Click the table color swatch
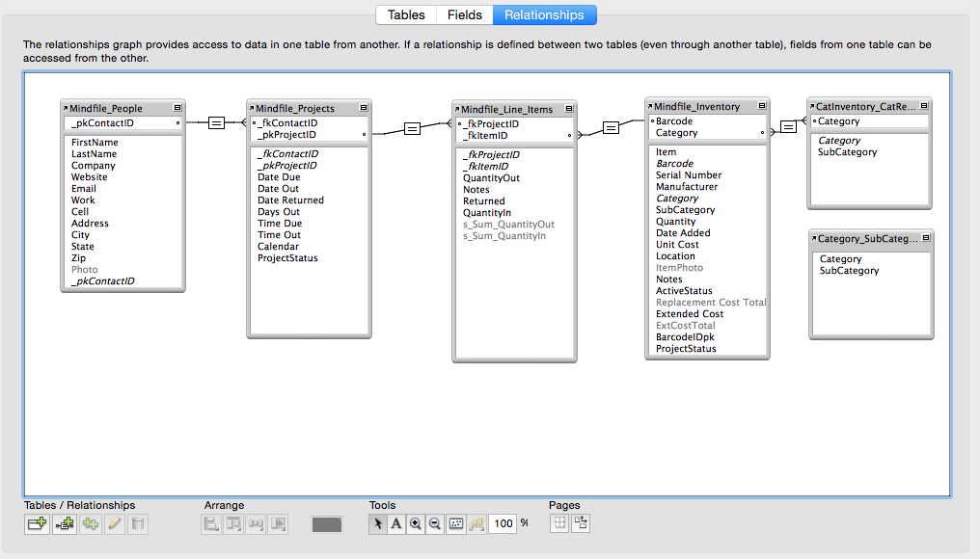The image size is (980, 559). 327,524
